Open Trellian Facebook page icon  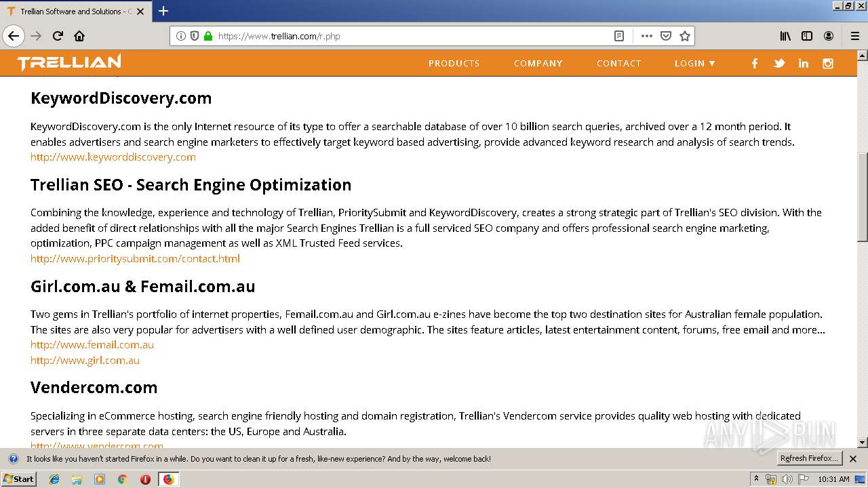(x=755, y=63)
